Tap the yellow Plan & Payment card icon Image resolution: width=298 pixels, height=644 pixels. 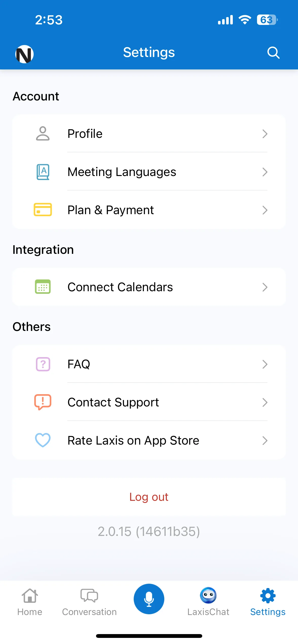pos(43,210)
